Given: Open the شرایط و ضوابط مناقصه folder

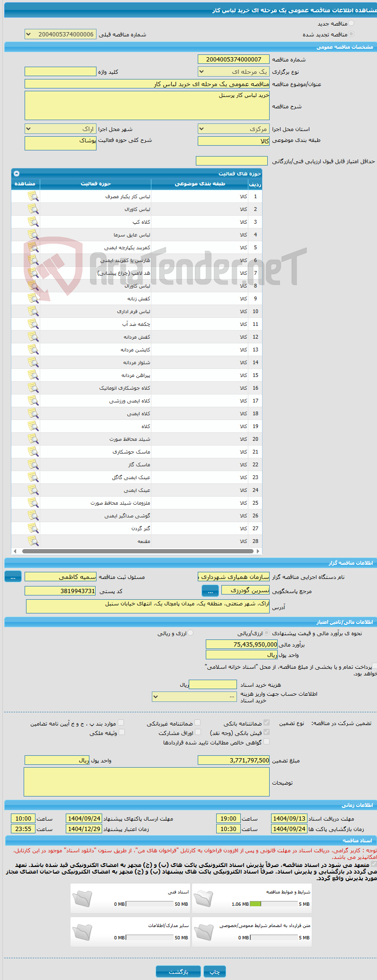Looking at the screenshot, I should tap(204, 898).
